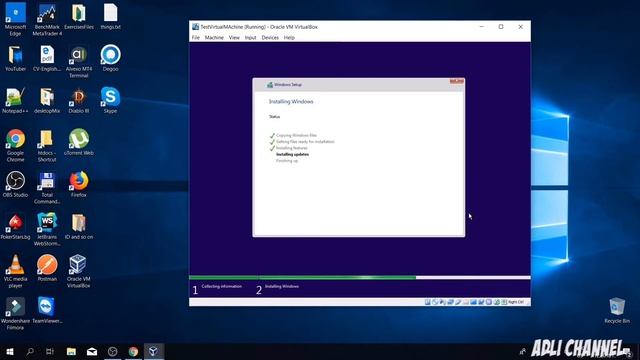Click the mouse integration icon in VirtualBox status bar
Screen dimensions: 640x360
[496, 302]
